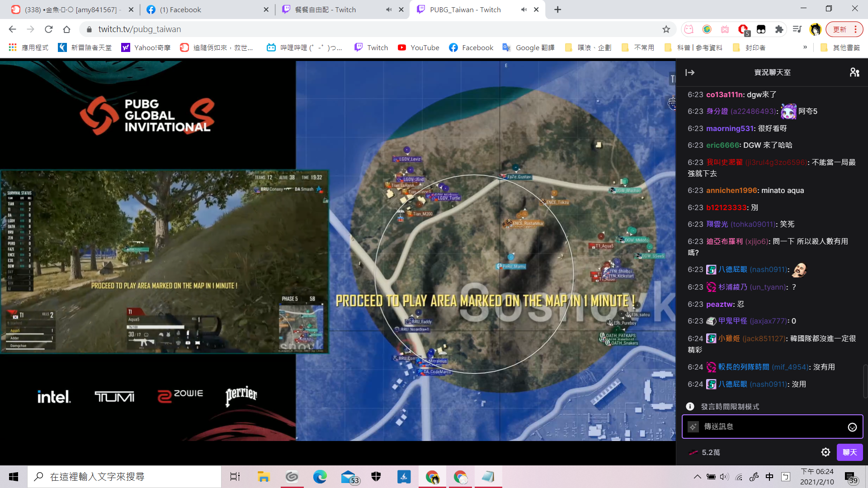Close the Facebook tab

click(x=266, y=9)
